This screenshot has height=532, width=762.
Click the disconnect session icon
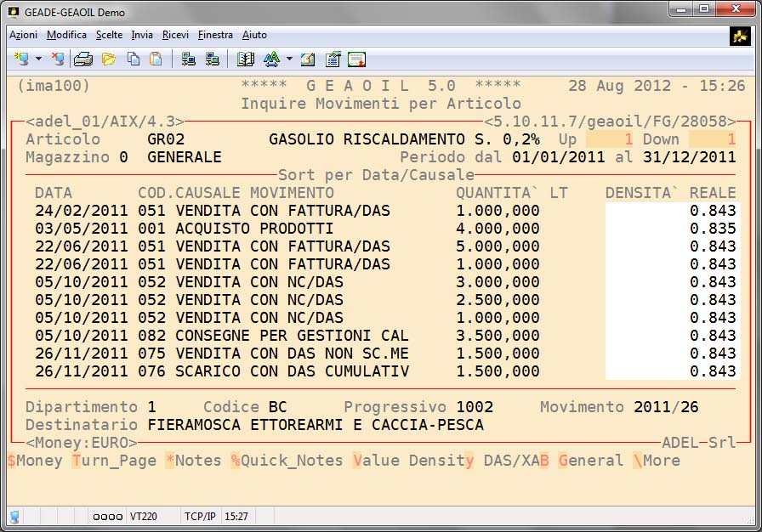[x=58, y=59]
